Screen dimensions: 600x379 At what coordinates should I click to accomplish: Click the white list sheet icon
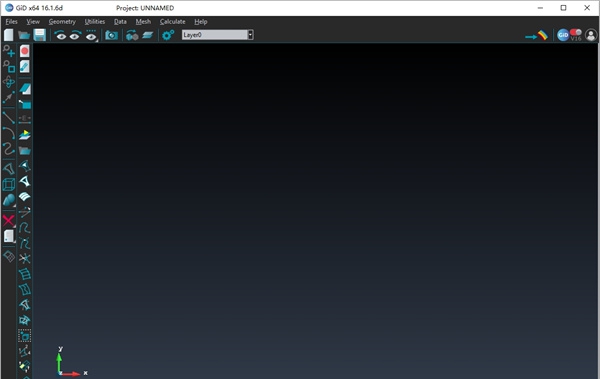pos(9,236)
